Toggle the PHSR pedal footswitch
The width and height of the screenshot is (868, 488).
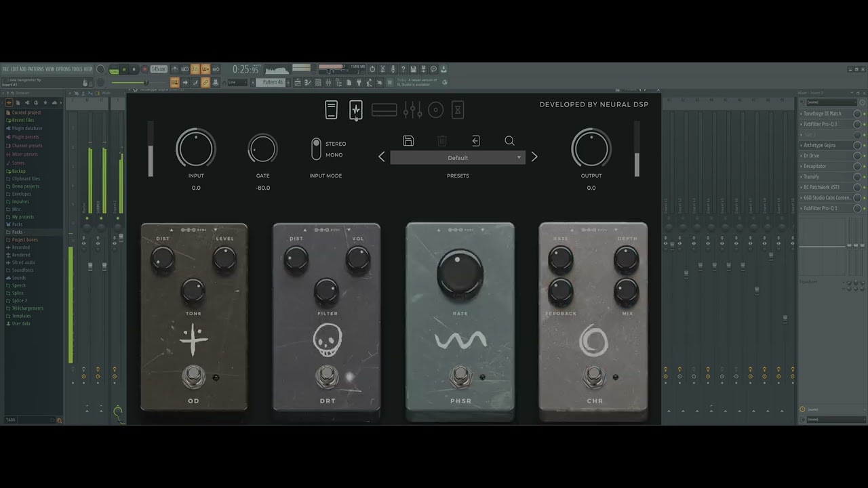460,376
